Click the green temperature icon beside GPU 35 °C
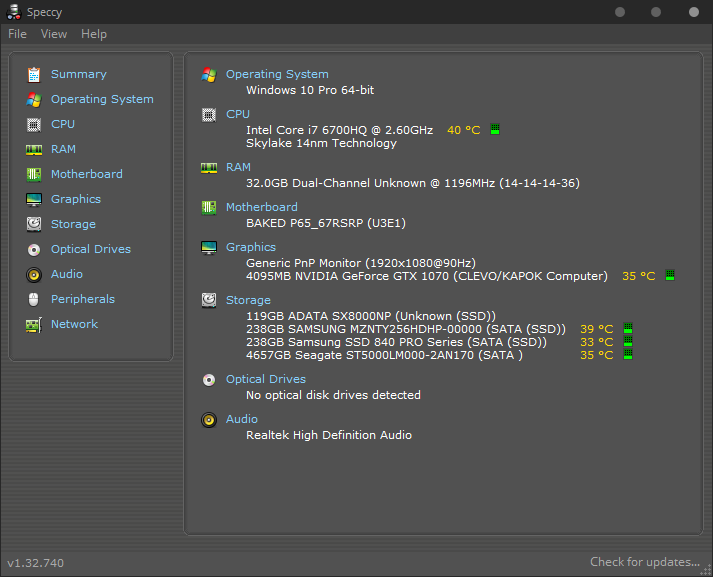This screenshot has height=577, width=713. [x=670, y=275]
